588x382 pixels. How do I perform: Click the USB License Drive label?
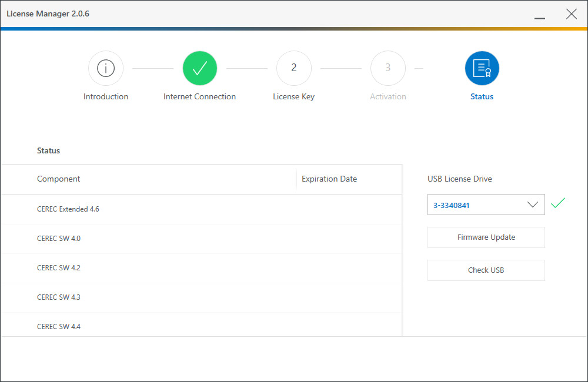pos(460,179)
